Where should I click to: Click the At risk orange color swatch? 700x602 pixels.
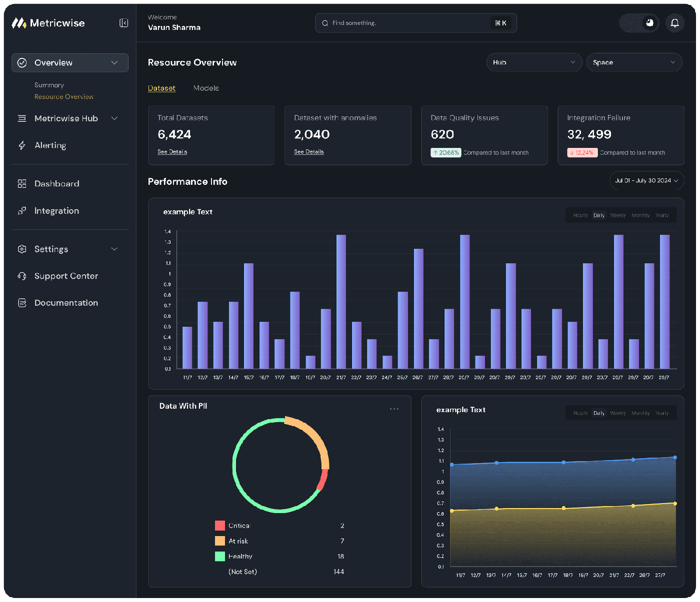pyautogui.click(x=220, y=541)
